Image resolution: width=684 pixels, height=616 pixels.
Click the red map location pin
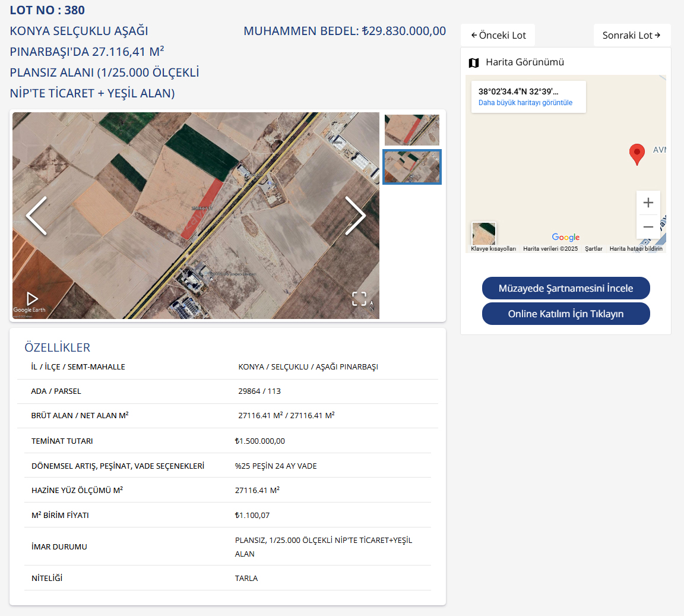[x=637, y=154]
